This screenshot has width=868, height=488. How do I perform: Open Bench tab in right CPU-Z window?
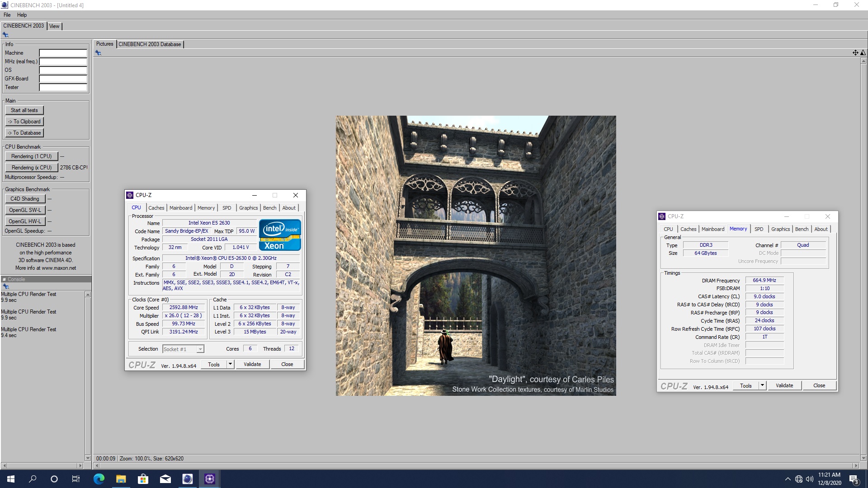click(802, 229)
